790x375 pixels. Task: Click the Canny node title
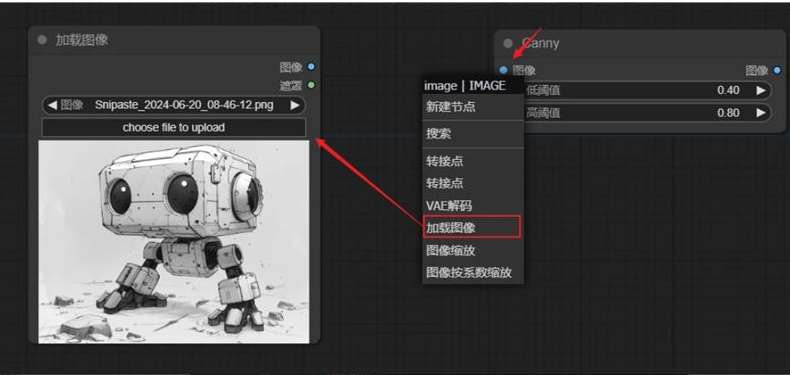pyautogui.click(x=541, y=43)
